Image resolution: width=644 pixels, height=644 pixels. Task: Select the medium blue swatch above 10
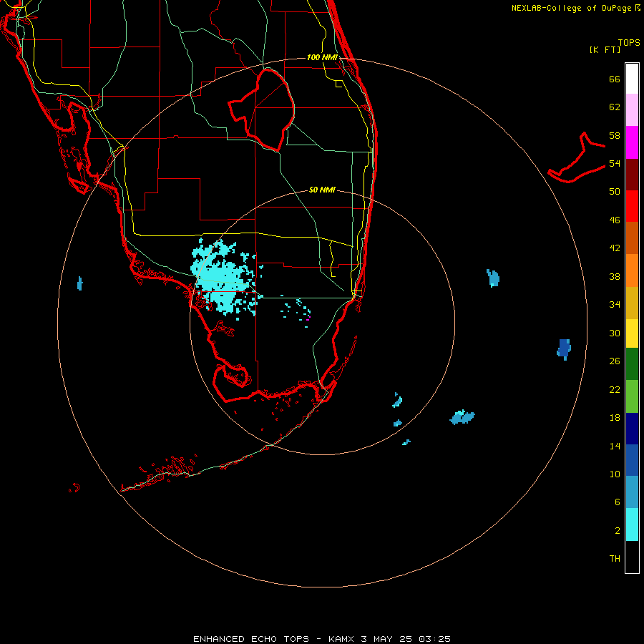point(632,460)
